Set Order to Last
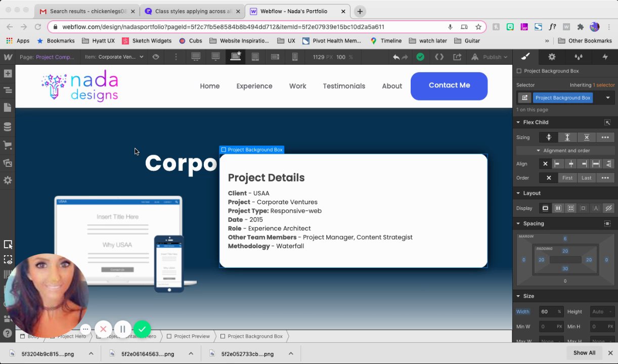The height and width of the screenshot is (364, 618). (x=587, y=178)
